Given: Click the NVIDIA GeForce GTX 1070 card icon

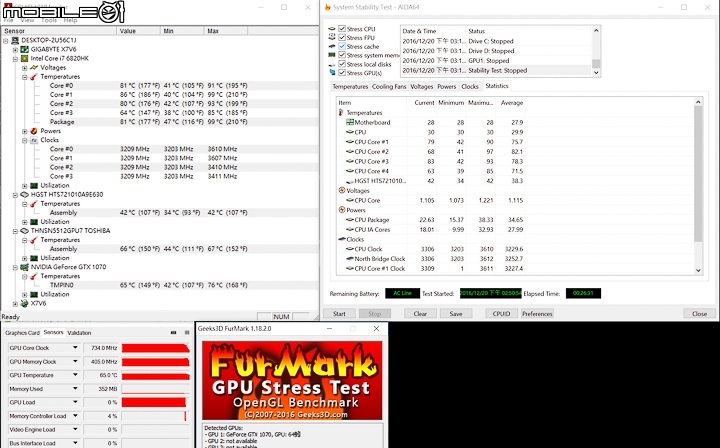Looking at the screenshot, I should pyautogui.click(x=25, y=267).
